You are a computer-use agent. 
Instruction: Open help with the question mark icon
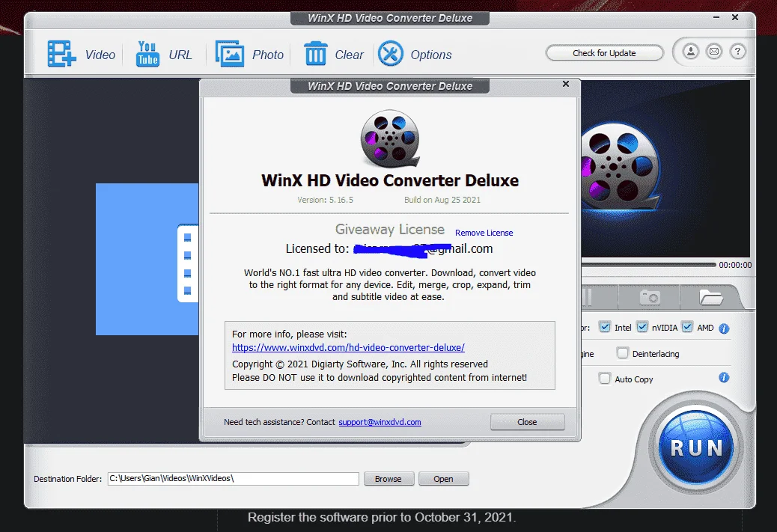[737, 52]
